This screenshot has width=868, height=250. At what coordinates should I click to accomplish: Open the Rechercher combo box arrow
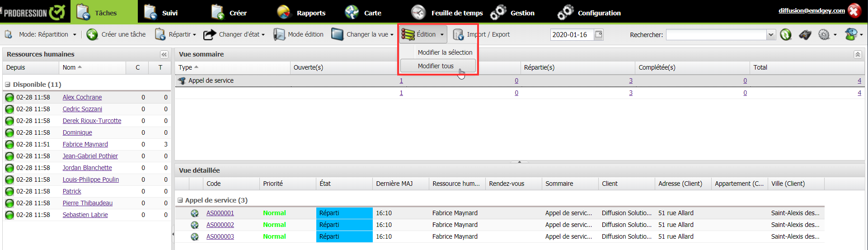[x=771, y=35]
